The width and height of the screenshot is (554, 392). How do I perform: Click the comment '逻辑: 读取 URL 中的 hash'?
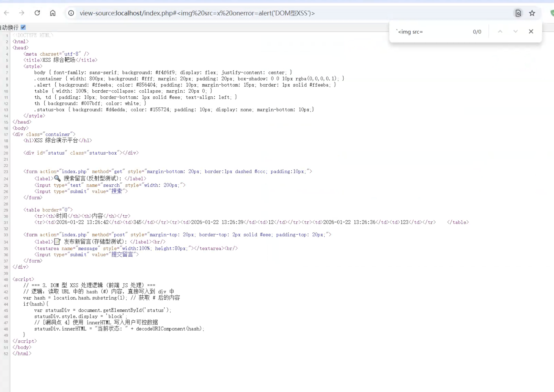pos(99,292)
